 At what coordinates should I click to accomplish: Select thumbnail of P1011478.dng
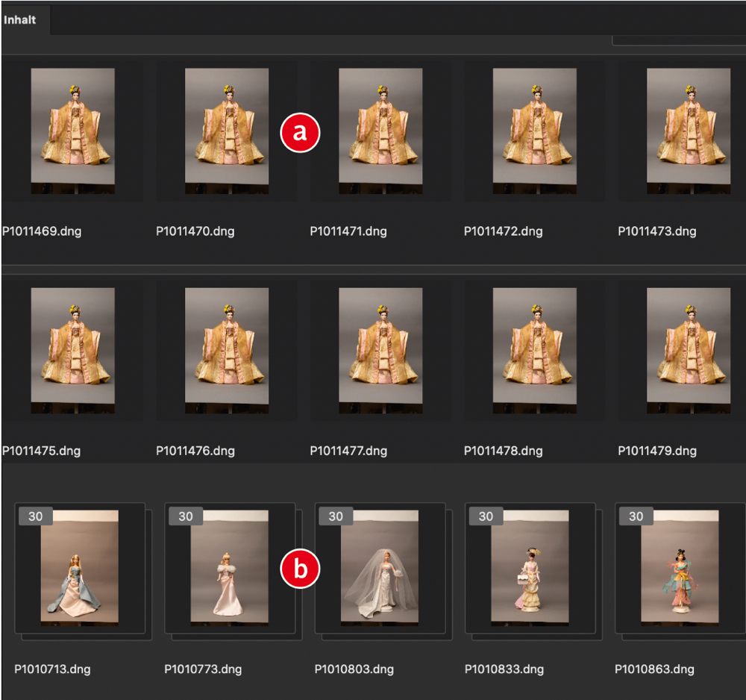pos(535,350)
